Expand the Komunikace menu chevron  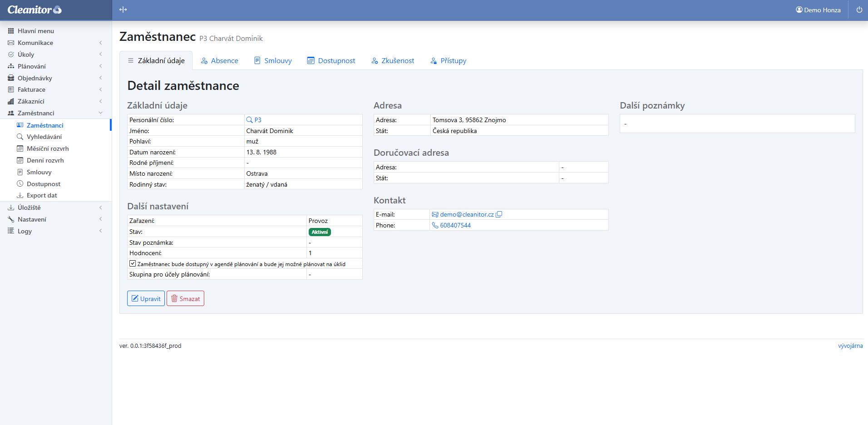(100, 43)
